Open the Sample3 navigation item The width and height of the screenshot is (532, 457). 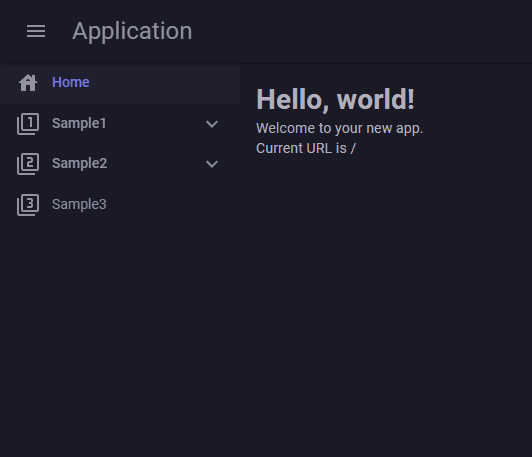coord(120,205)
